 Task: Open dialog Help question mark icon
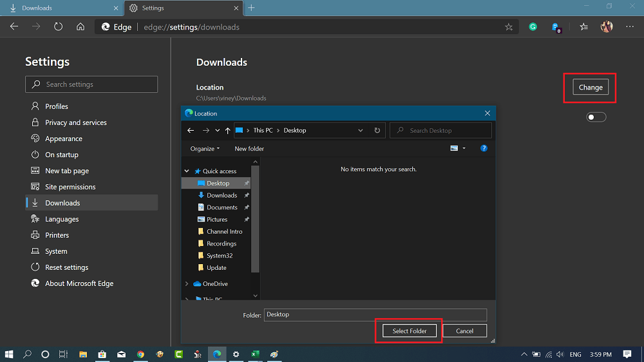pos(484,148)
